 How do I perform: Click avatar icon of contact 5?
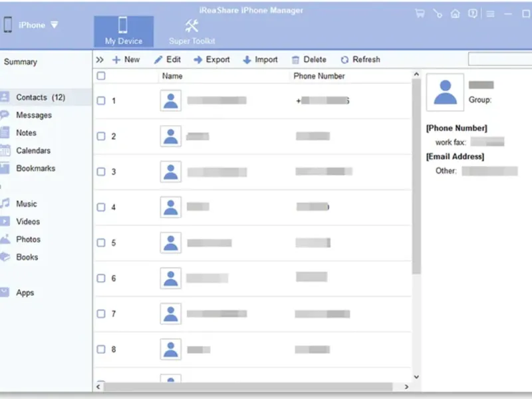[x=171, y=243]
